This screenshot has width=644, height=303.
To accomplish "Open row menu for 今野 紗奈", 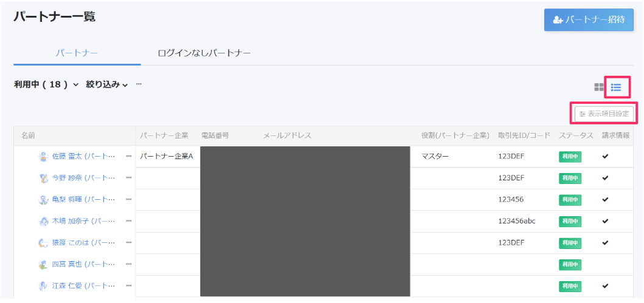I will 129,178.
